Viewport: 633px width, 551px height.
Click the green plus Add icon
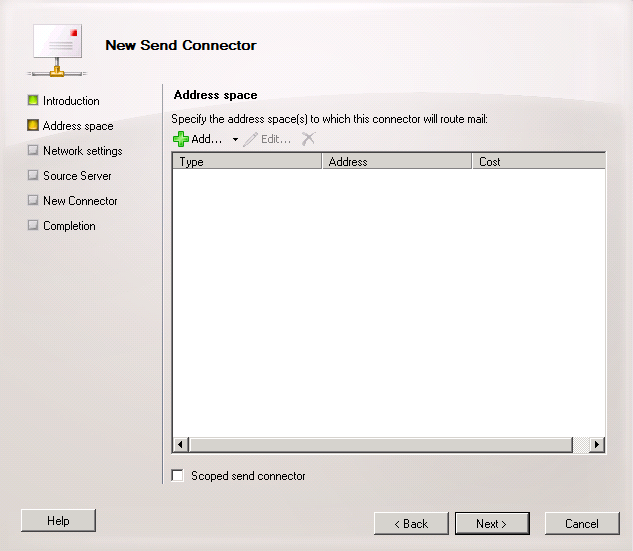click(x=180, y=139)
